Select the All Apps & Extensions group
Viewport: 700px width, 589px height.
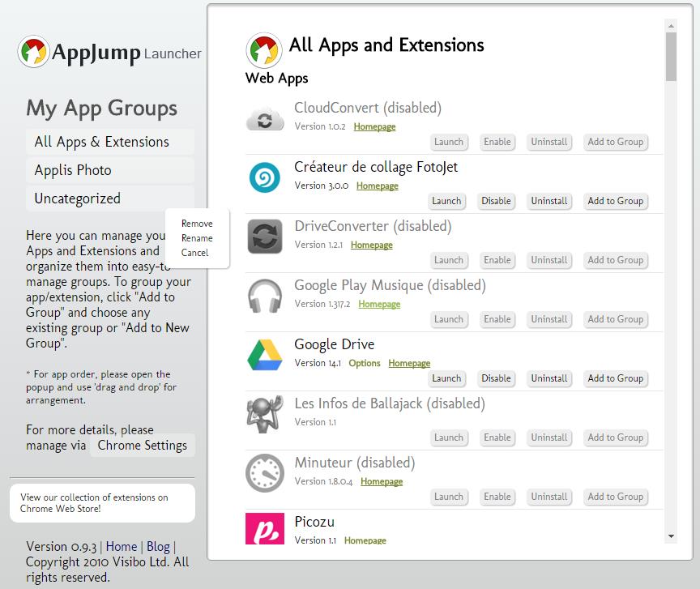[x=110, y=142]
